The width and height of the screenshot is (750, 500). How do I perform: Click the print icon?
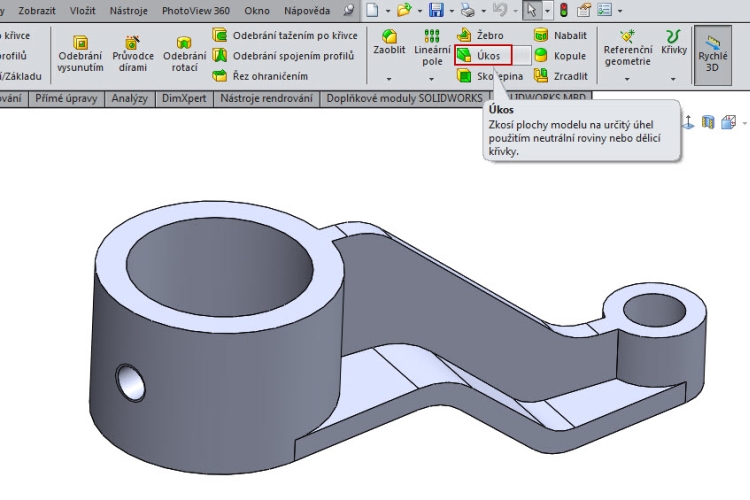468,10
